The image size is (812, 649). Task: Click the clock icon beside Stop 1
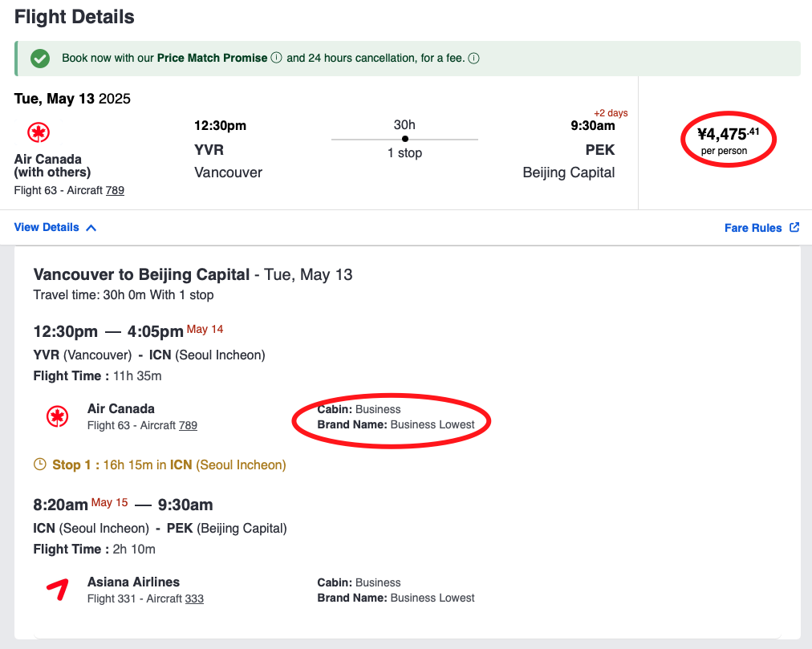(x=39, y=464)
